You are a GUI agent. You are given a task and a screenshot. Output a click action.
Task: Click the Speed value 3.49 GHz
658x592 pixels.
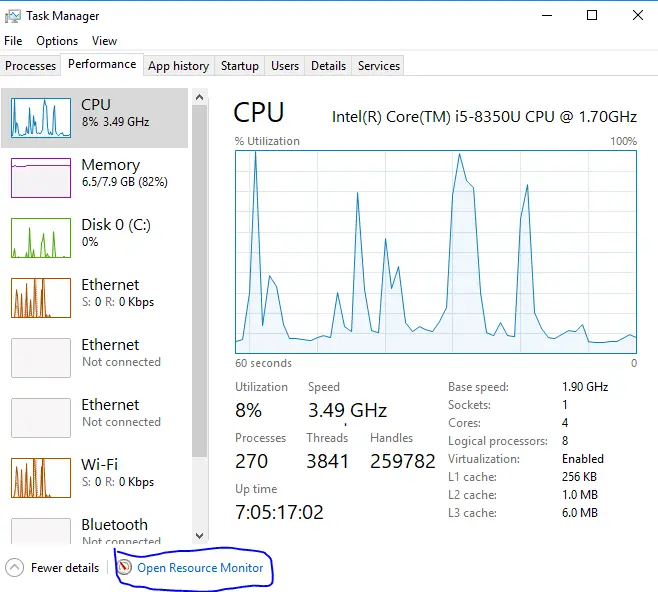[347, 410]
